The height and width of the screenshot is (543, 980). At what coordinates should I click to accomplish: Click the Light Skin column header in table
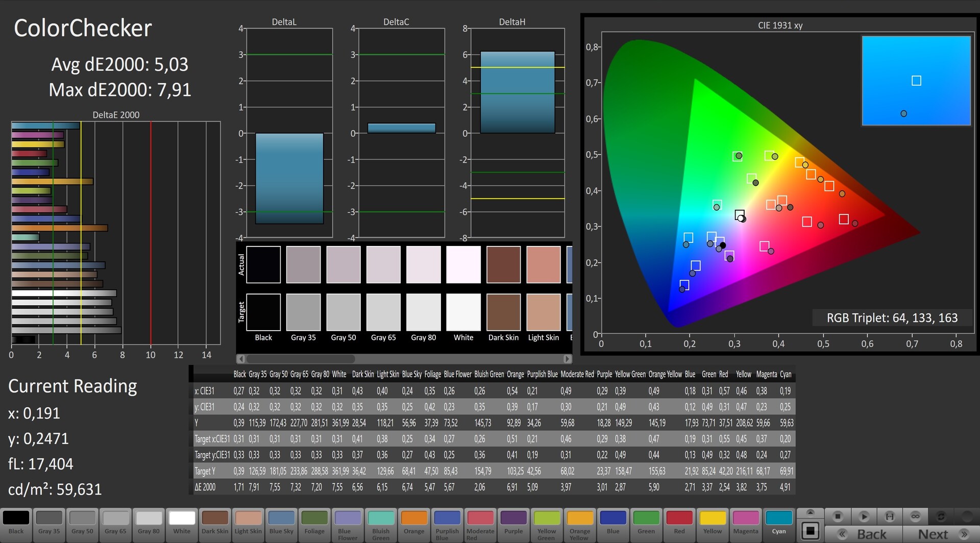pos(388,375)
